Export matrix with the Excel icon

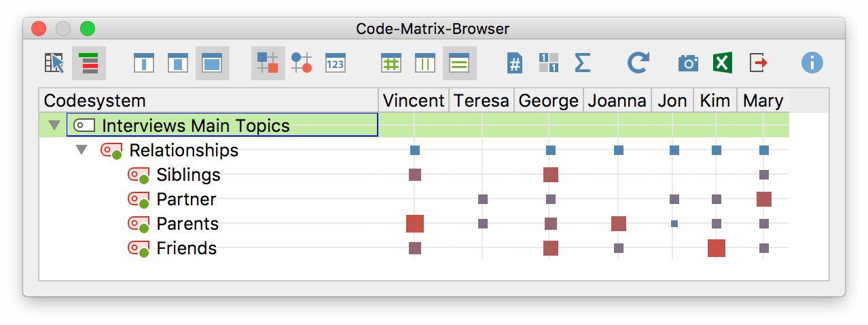[722, 63]
